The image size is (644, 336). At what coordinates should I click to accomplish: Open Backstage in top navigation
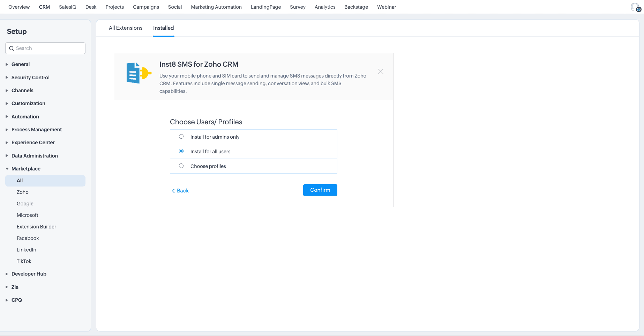[356, 7]
